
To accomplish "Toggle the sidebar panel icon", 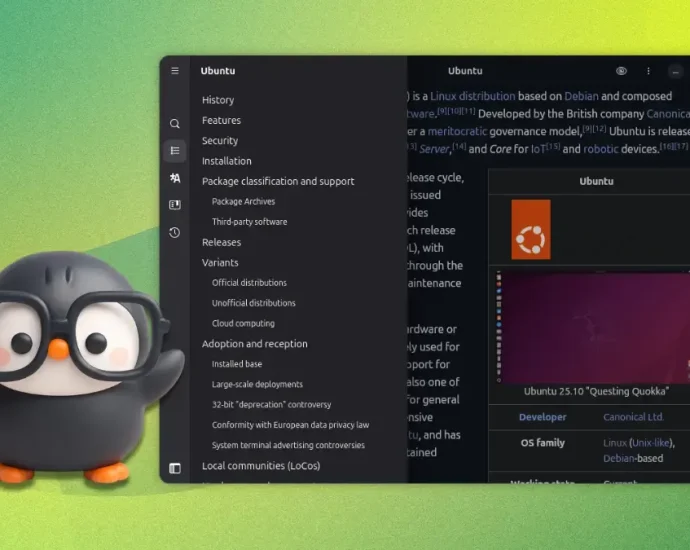I will point(175,468).
